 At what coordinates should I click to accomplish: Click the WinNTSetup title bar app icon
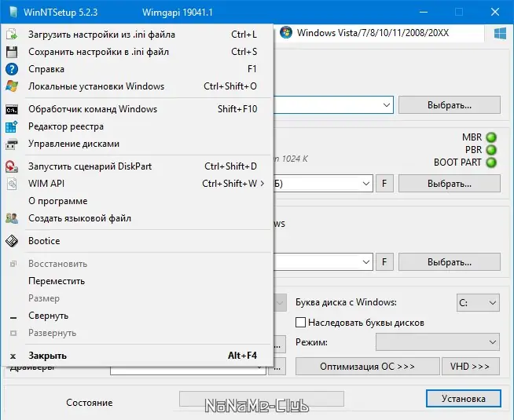click(13, 12)
